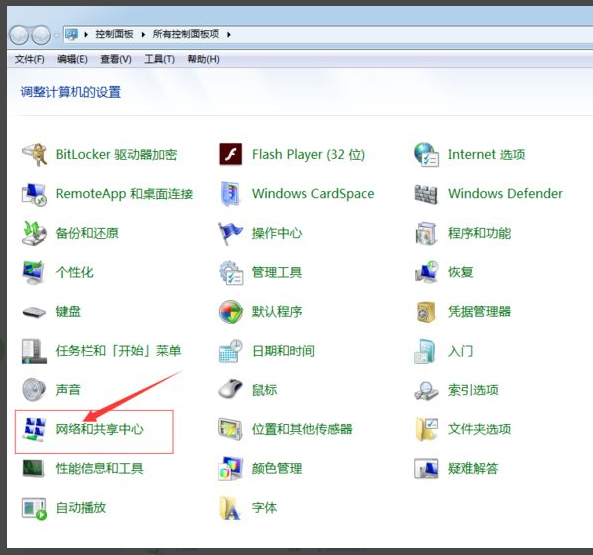Viewport: 593px width, 555px height.
Task: Open the BitLocker drive encryption icon
Action: tap(34, 154)
